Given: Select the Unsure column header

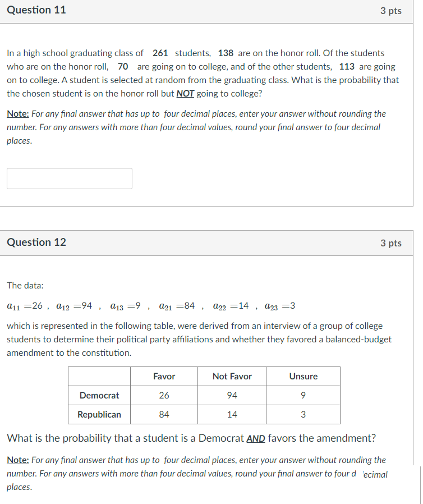Looking at the screenshot, I should (x=302, y=376).
